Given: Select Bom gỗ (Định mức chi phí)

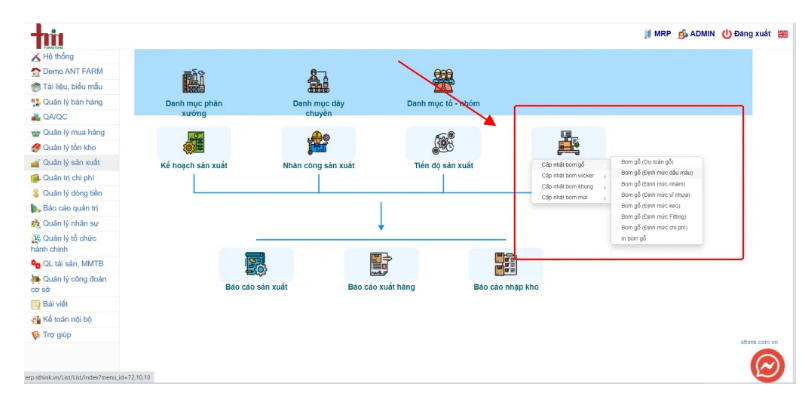Looking at the screenshot, I should coord(657,228).
